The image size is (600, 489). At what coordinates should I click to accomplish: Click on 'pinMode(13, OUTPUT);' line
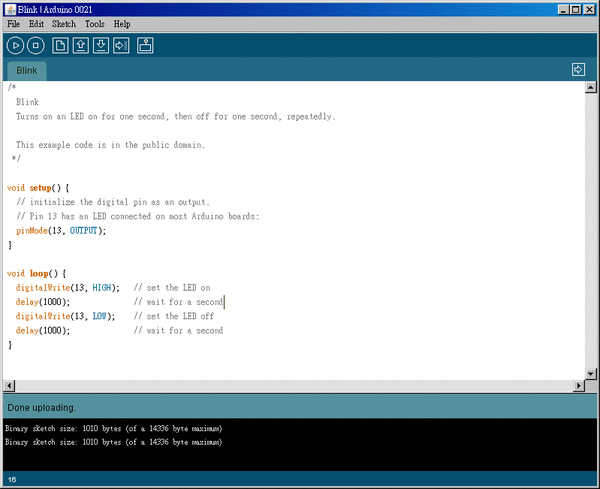61,231
